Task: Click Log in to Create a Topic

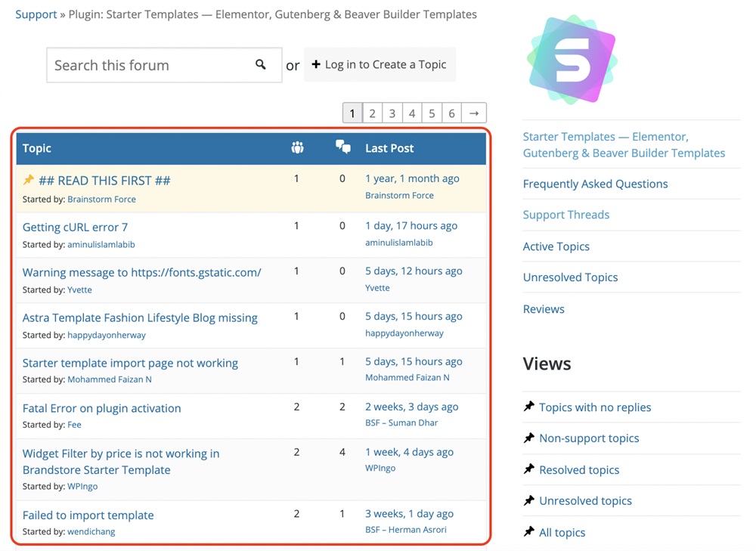Action: click(380, 65)
